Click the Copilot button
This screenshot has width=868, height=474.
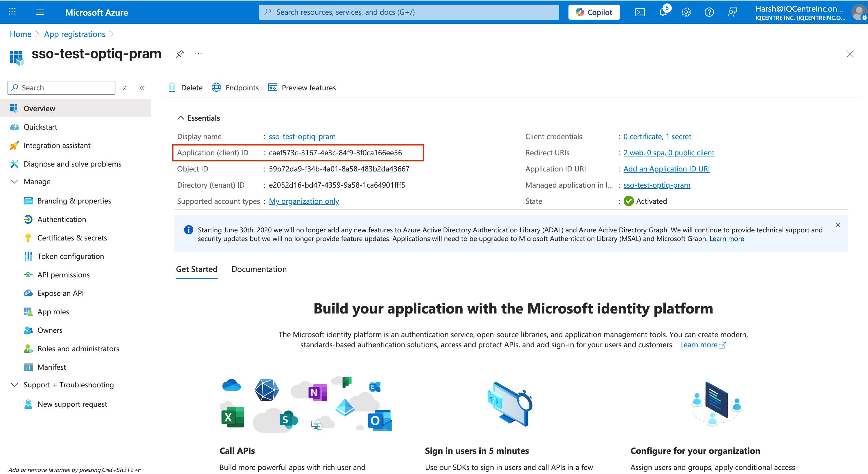594,12
